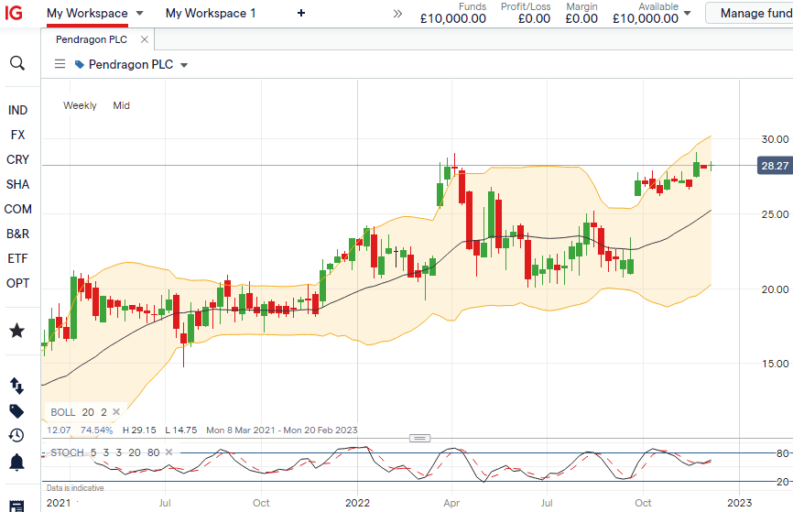793x512 pixels.
Task: Click the 30.00 price axis label
Action: click(775, 139)
